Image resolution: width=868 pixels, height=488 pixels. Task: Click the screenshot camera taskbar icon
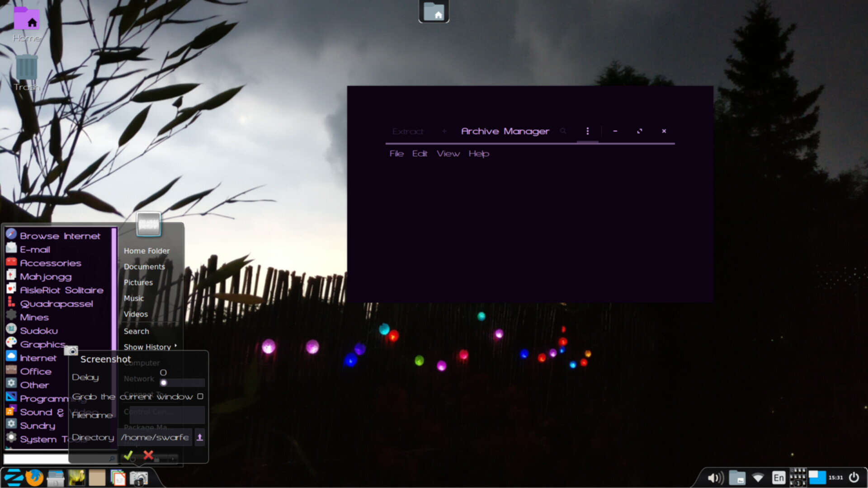[x=139, y=478]
